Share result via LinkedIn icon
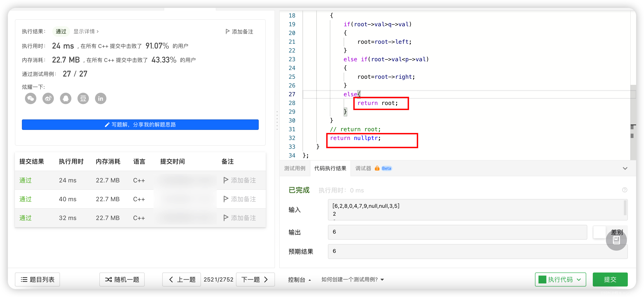 coord(100,98)
